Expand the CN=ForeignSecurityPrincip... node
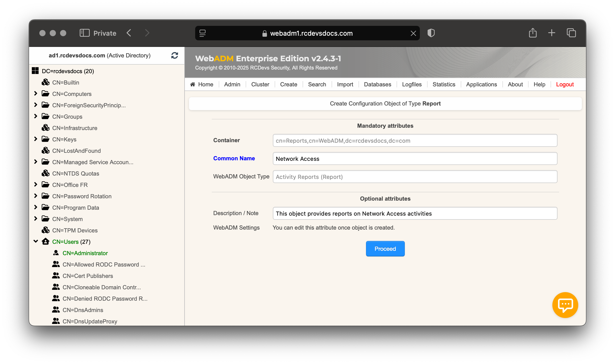The image size is (615, 364). click(x=36, y=105)
